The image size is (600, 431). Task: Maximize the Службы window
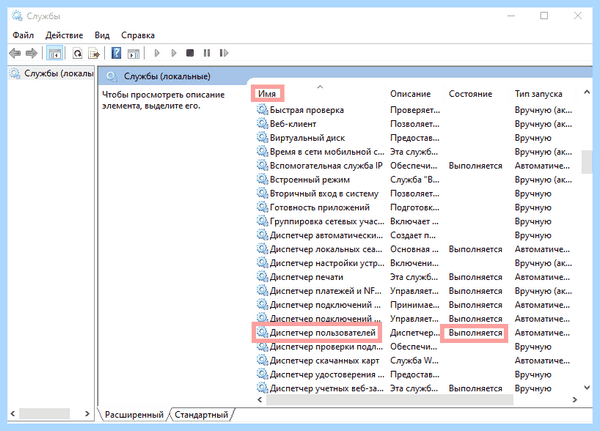pyautogui.click(x=544, y=16)
